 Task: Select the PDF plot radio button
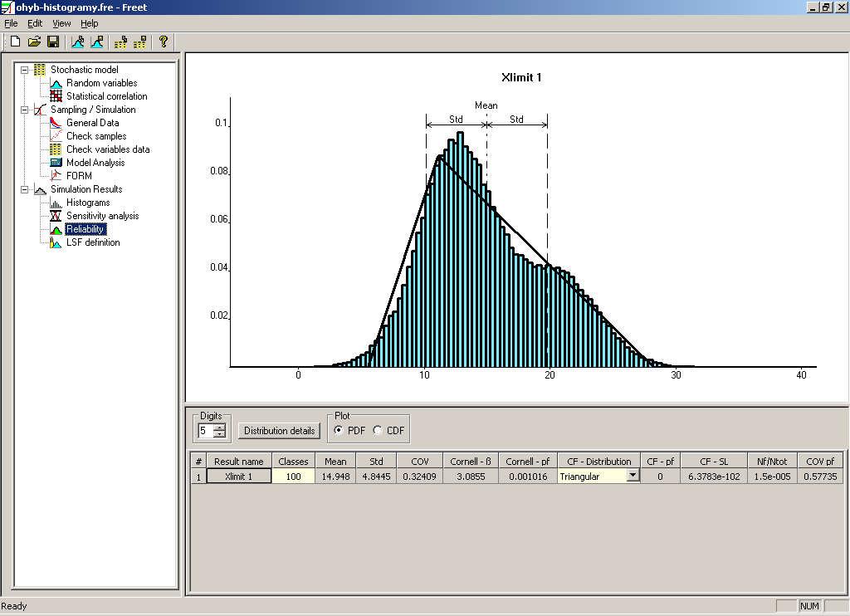click(x=339, y=431)
